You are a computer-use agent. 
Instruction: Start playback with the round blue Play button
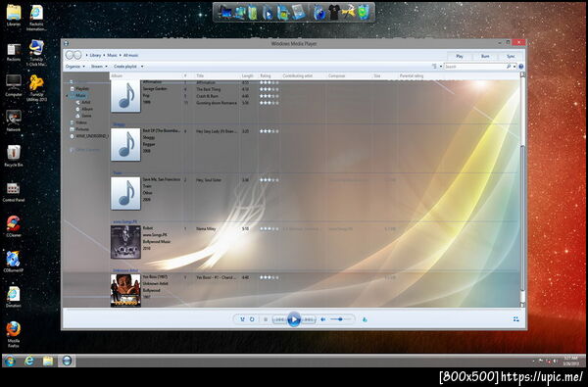coord(294,319)
